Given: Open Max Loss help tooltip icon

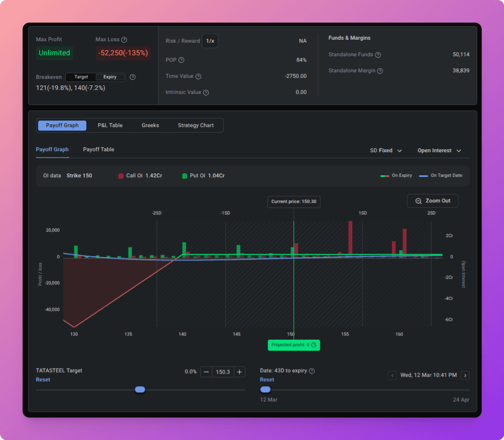Looking at the screenshot, I should pyautogui.click(x=124, y=40).
